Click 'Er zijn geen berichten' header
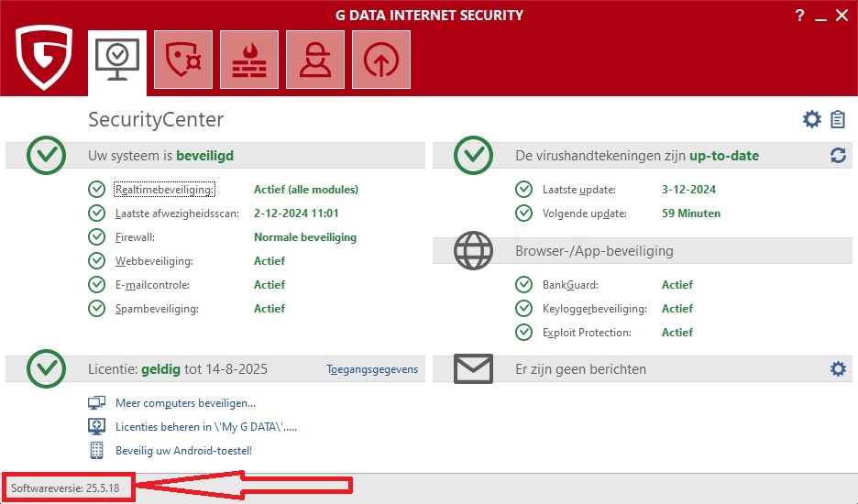 [580, 369]
